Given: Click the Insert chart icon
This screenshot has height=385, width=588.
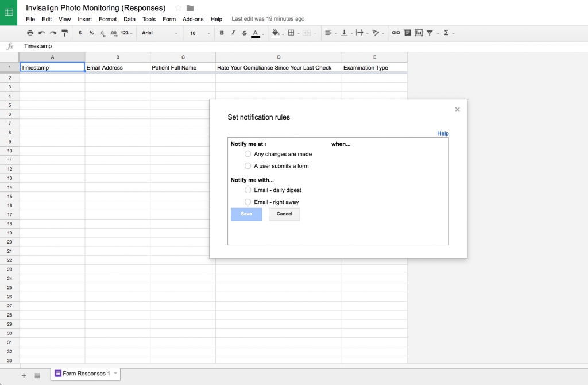Looking at the screenshot, I should point(419,33).
